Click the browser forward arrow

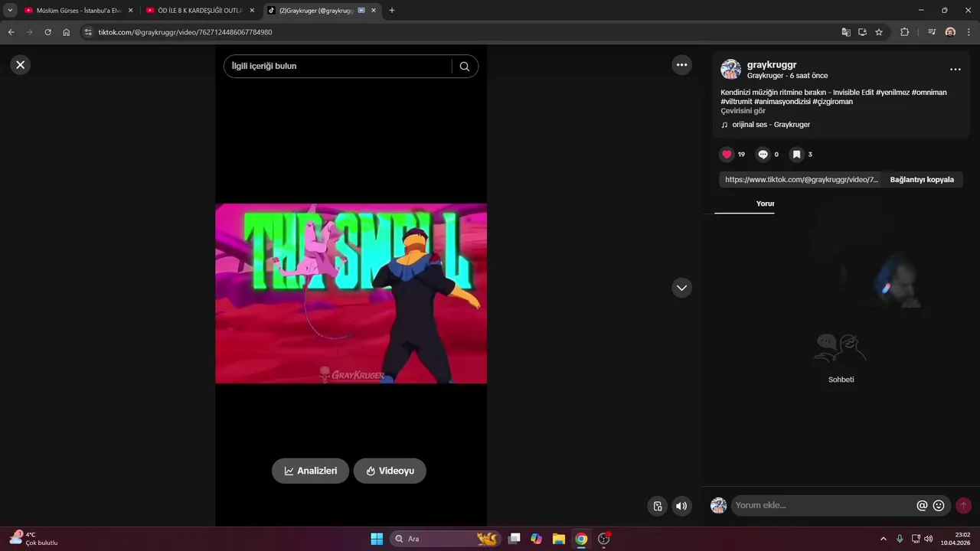(x=29, y=32)
